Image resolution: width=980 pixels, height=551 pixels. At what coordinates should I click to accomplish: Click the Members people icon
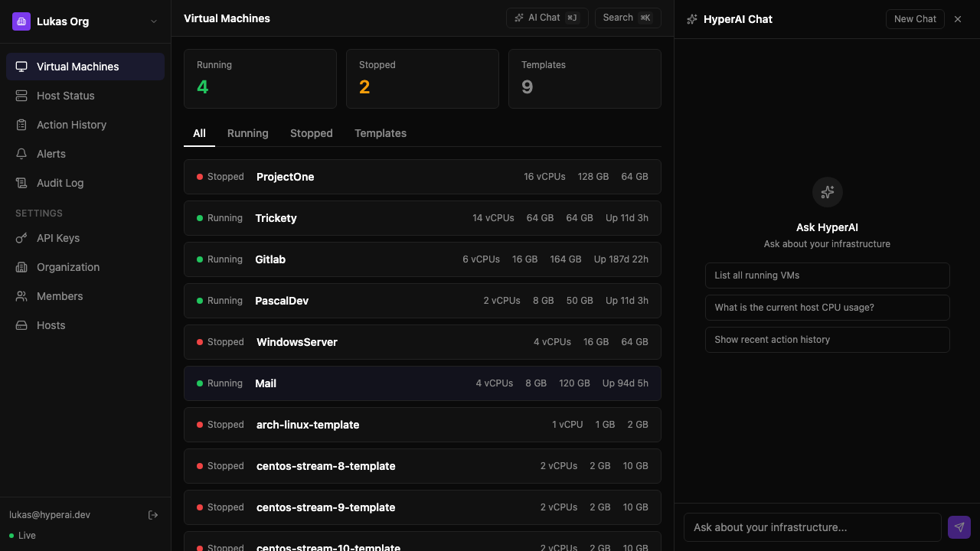(21, 296)
